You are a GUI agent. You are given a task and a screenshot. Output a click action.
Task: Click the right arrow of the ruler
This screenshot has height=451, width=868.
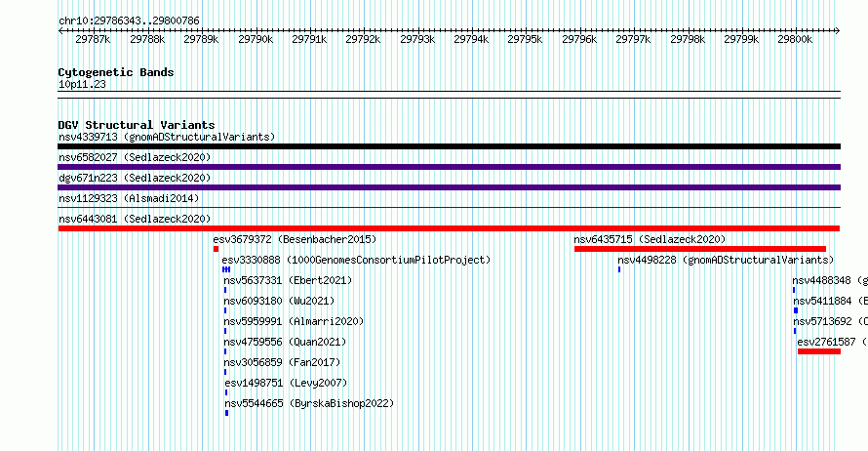[x=838, y=30]
